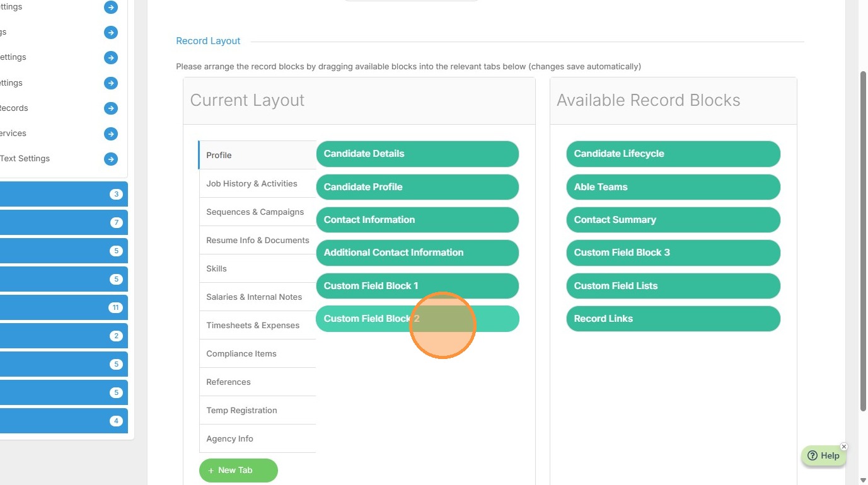
Task: Select the References tab
Action: tap(257, 382)
